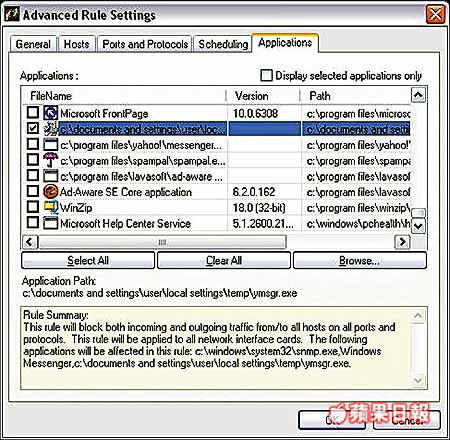Click the lavasoft ad-aware row window icon

51,176
